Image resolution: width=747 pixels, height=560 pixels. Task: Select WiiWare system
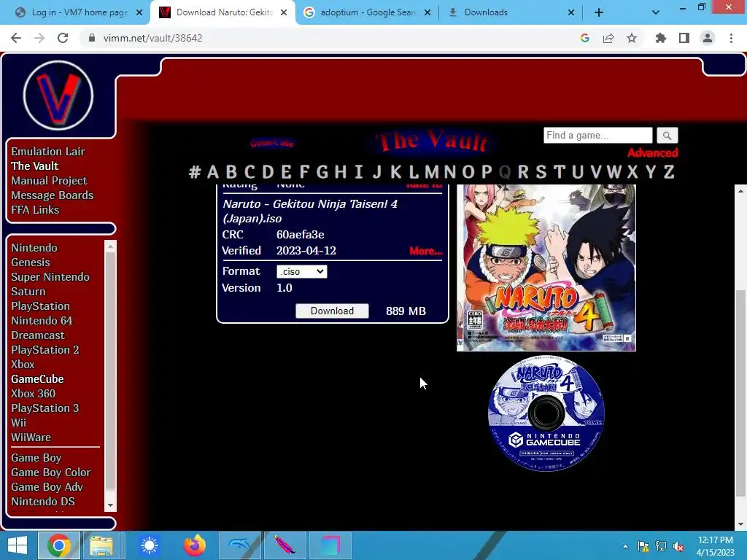(x=31, y=437)
